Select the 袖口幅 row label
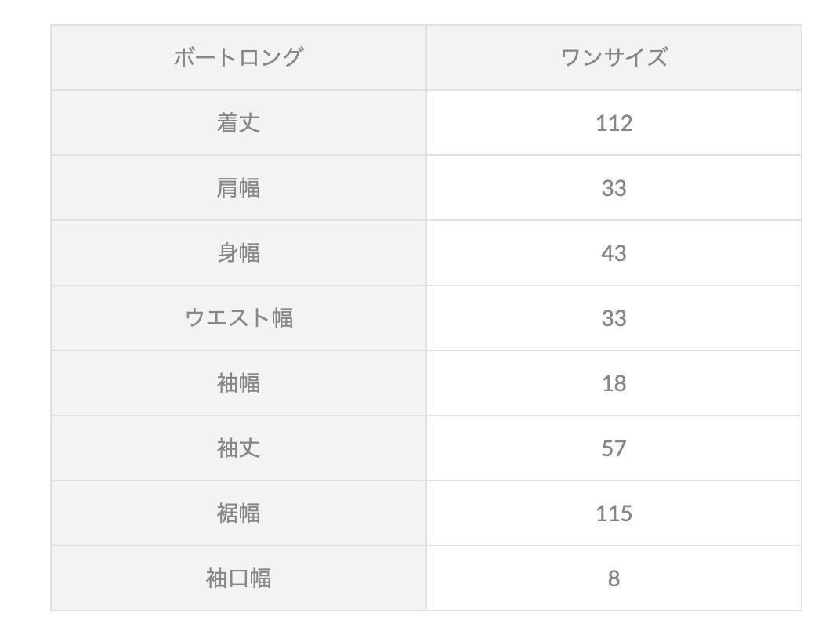 click(x=238, y=578)
